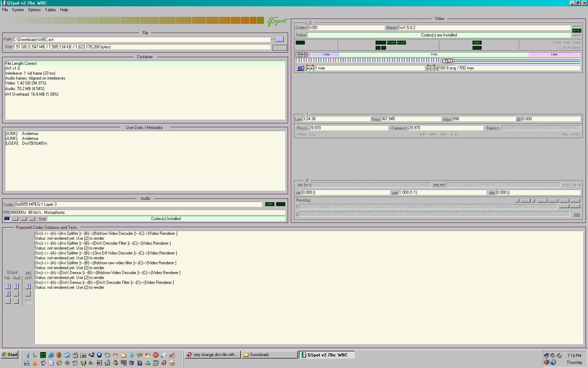Click the file Path input field

coord(141,39)
